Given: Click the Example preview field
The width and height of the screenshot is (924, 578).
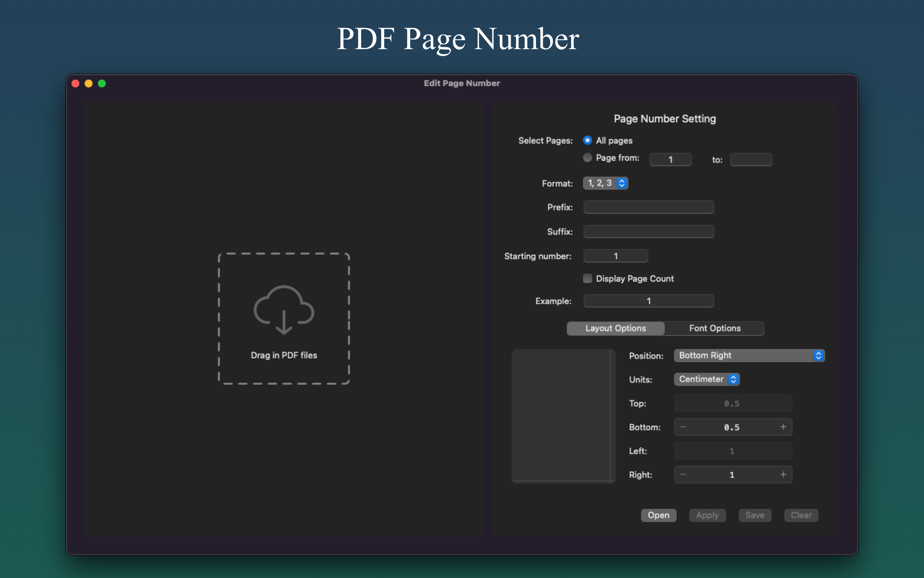Looking at the screenshot, I should tap(648, 301).
